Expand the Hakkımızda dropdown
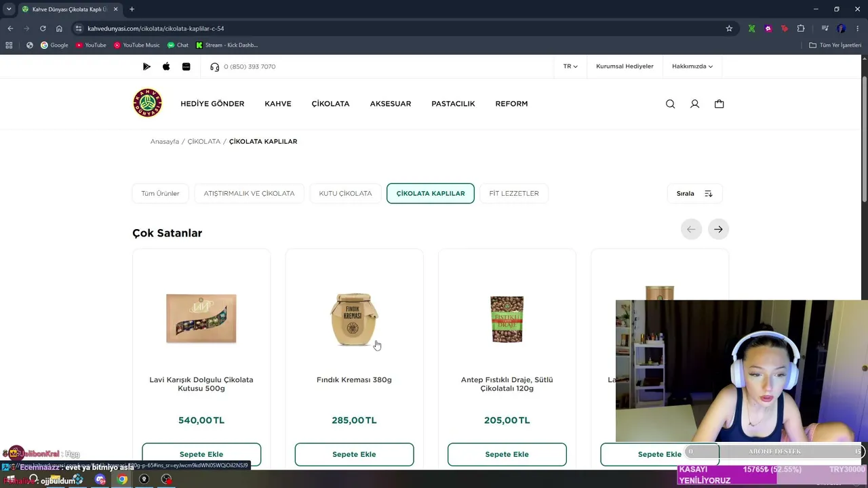The image size is (868, 488). tap(692, 66)
